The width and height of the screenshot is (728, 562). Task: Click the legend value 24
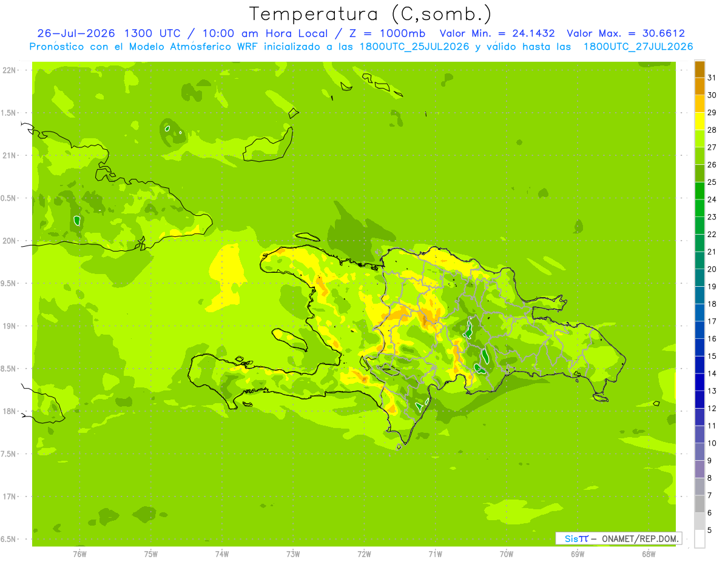712,199
